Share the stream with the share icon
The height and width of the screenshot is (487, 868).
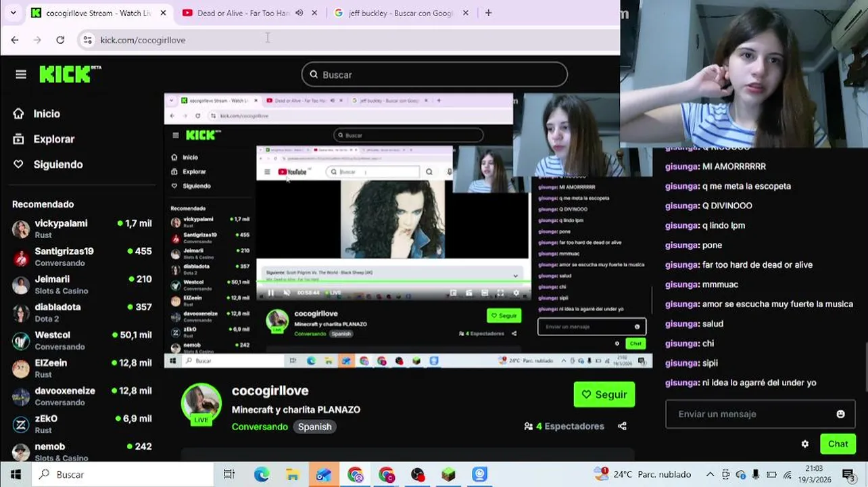pos(622,426)
